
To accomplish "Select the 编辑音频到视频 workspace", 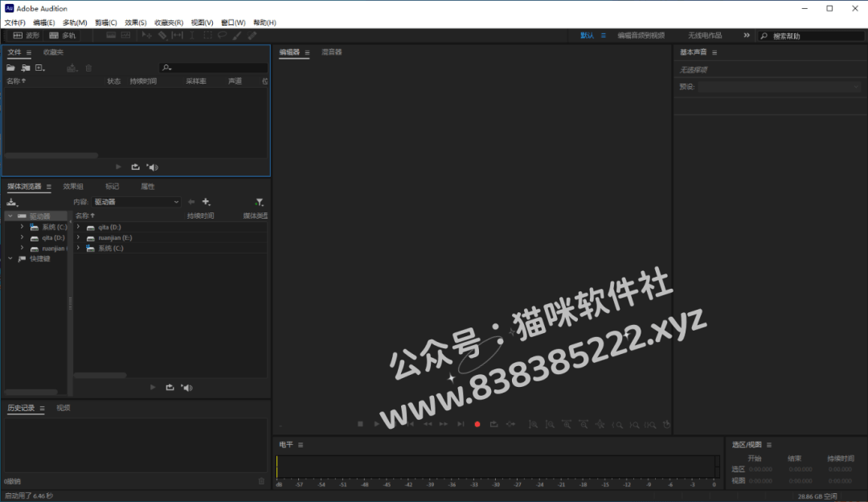I will (x=641, y=35).
